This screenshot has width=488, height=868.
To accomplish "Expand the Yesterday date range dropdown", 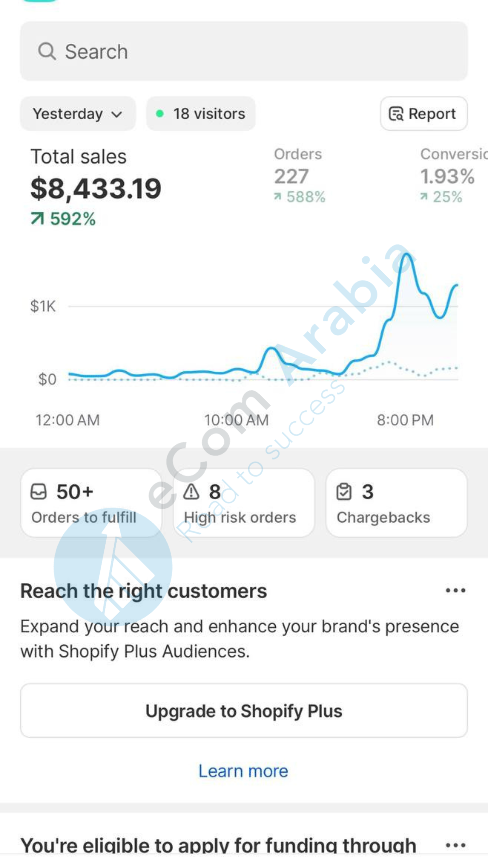I will click(x=78, y=114).
